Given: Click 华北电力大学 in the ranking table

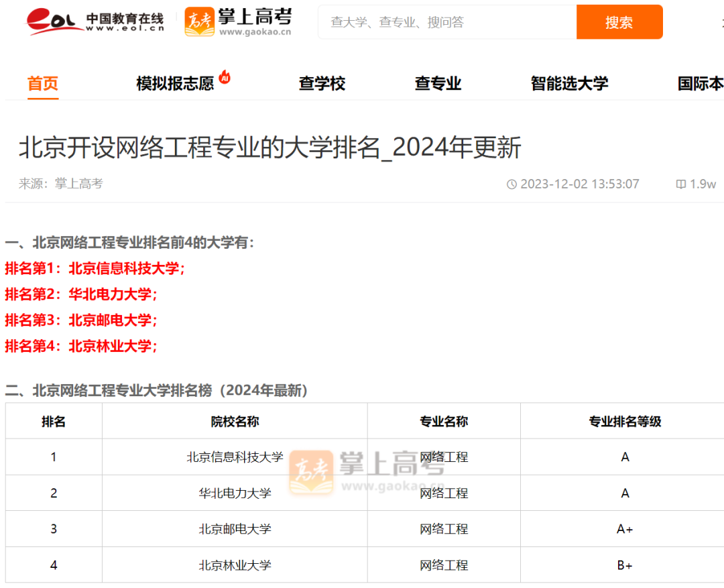Looking at the screenshot, I should click(x=235, y=493).
